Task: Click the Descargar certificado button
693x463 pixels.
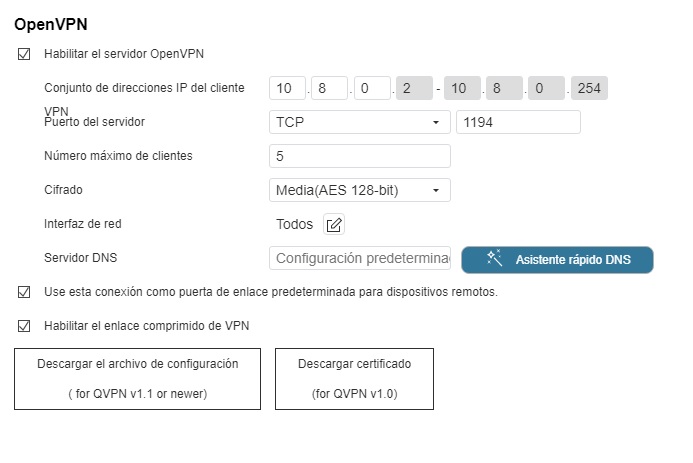Action: coord(354,378)
